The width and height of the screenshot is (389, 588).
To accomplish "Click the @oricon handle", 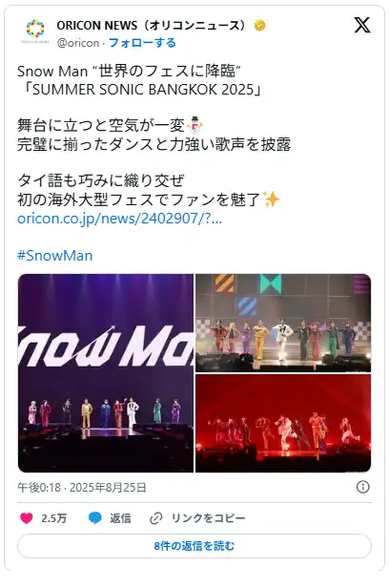I will pyautogui.click(x=78, y=43).
